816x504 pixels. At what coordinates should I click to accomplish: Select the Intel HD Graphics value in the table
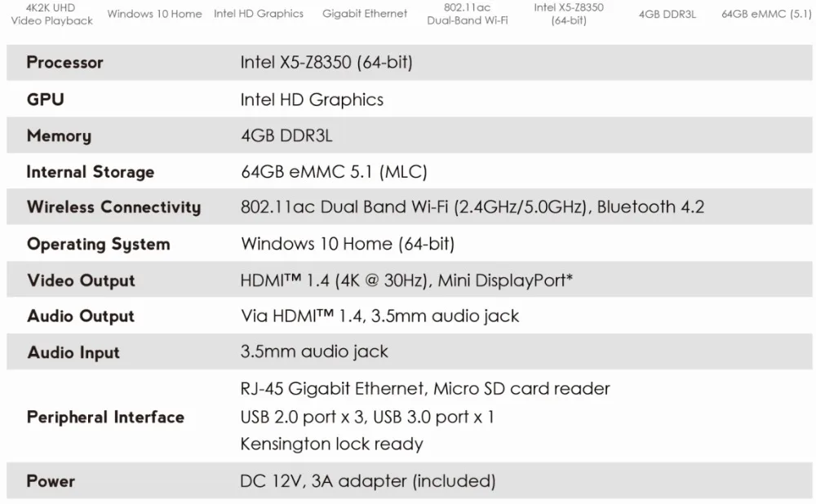click(312, 99)
